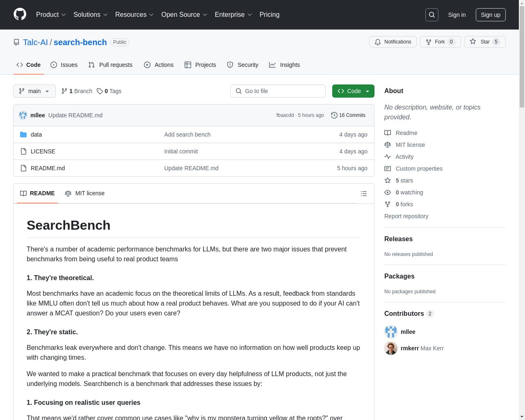
Task: Select the README tab in file viewer
Action: [x=37, y=193]
